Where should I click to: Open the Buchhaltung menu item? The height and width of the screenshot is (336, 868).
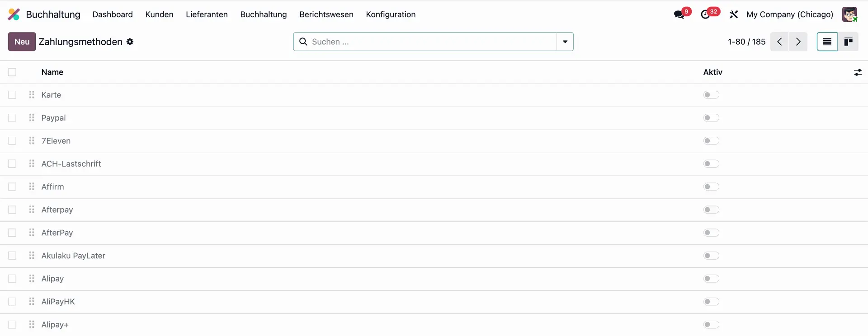tap(264, 14)
